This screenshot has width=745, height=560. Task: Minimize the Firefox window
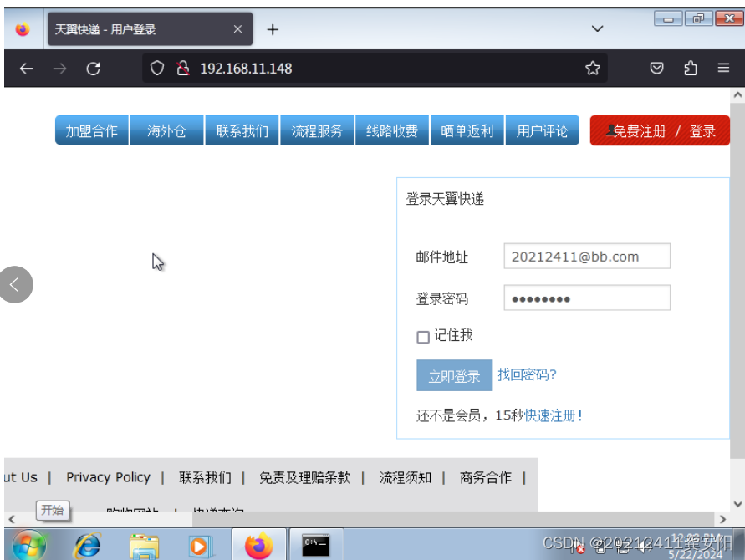pyautogui.click(x=668, y=19)
